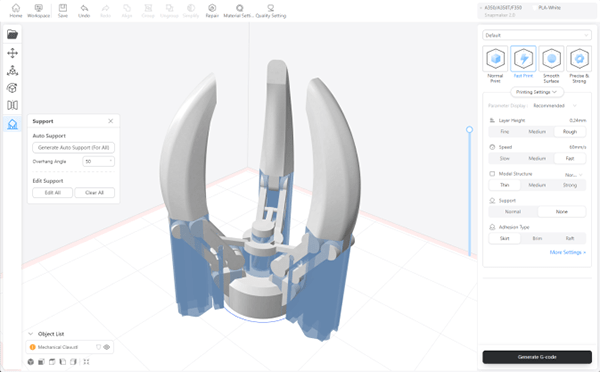The height and width of the screenshot is (372, 600).
Task: Click the Redo toolbar icon
Action: pos(106,11)
